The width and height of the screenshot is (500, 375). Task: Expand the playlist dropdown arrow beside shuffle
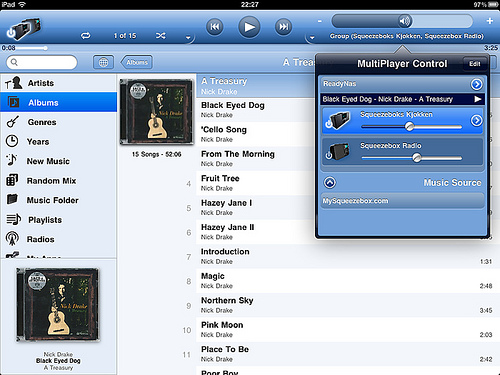pos(188,38)
